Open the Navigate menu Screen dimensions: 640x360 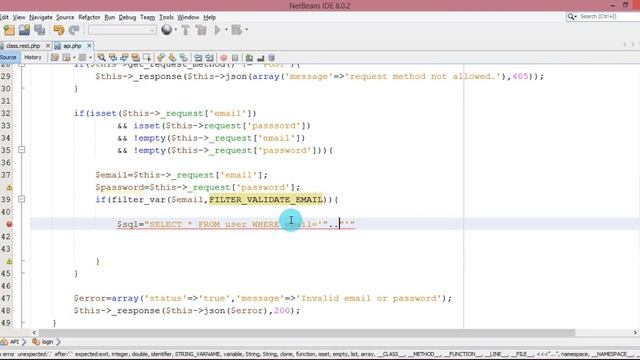[41, 17]
